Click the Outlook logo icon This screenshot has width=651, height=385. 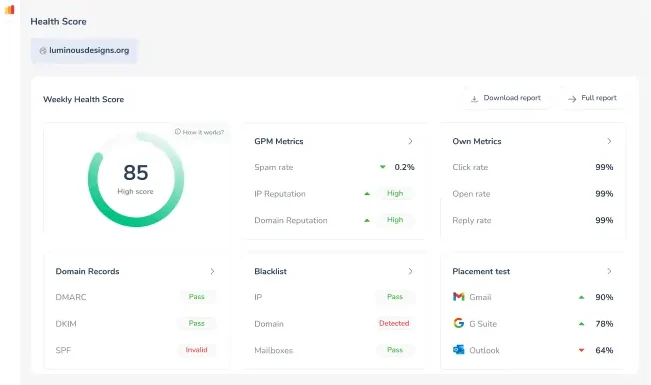coord(458,350)
